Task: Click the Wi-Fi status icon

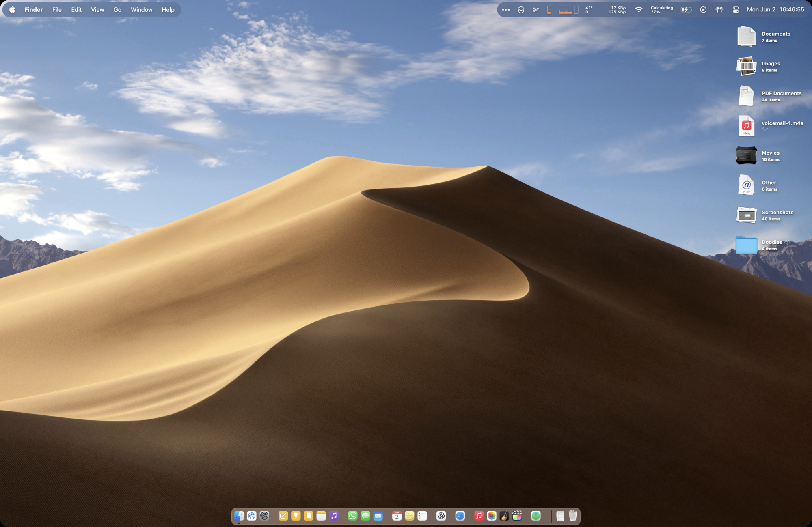Action: [x=639, y=10]
